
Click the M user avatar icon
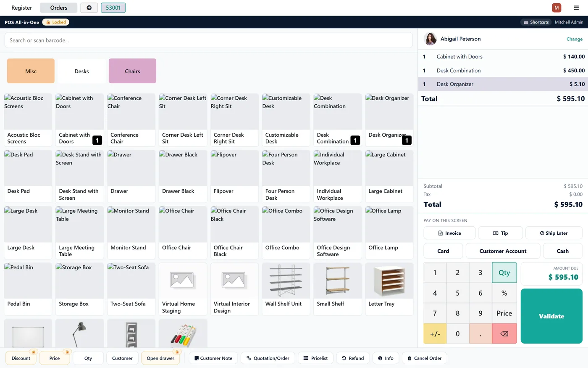[556, 8]
